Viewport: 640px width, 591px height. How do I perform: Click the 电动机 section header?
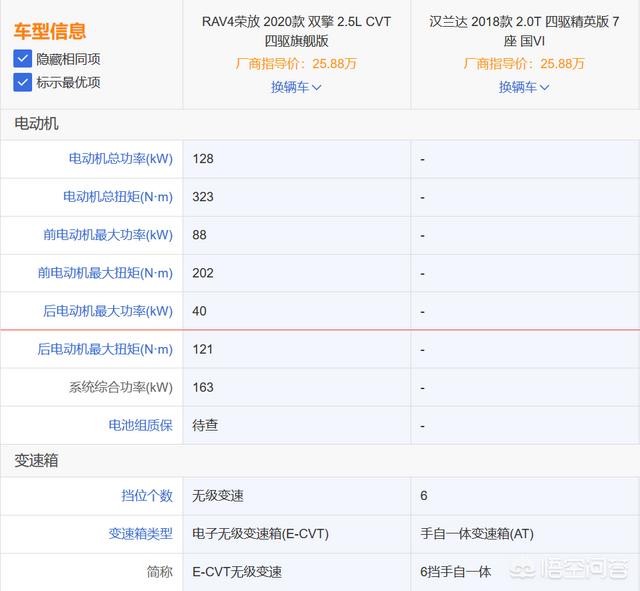click(36, 124)
